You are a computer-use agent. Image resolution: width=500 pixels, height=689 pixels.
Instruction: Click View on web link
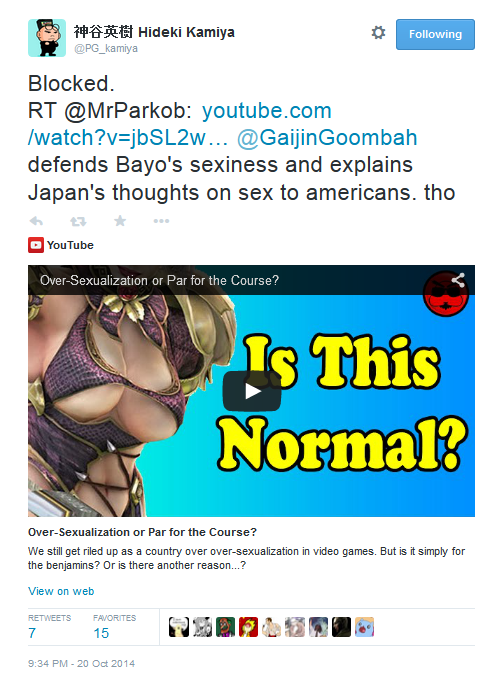pos(61,591)
